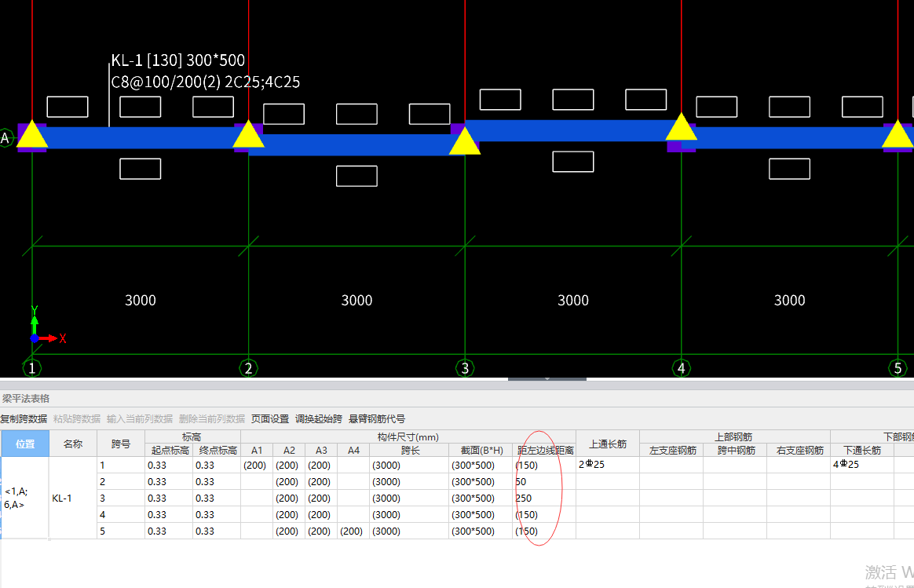Click the 下通长筋 column header
The width and height of the screenshot is (914, 588).
click(862, 451)
